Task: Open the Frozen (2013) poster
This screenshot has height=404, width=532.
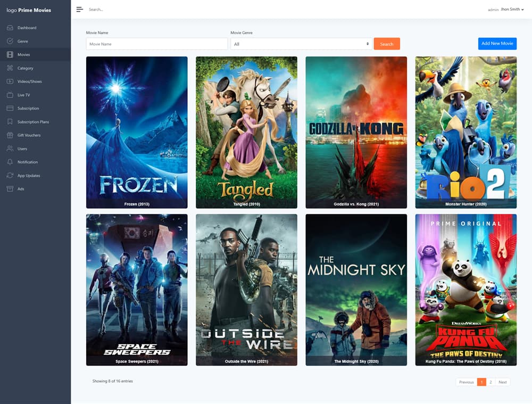Action: click(x=137, y=133)
